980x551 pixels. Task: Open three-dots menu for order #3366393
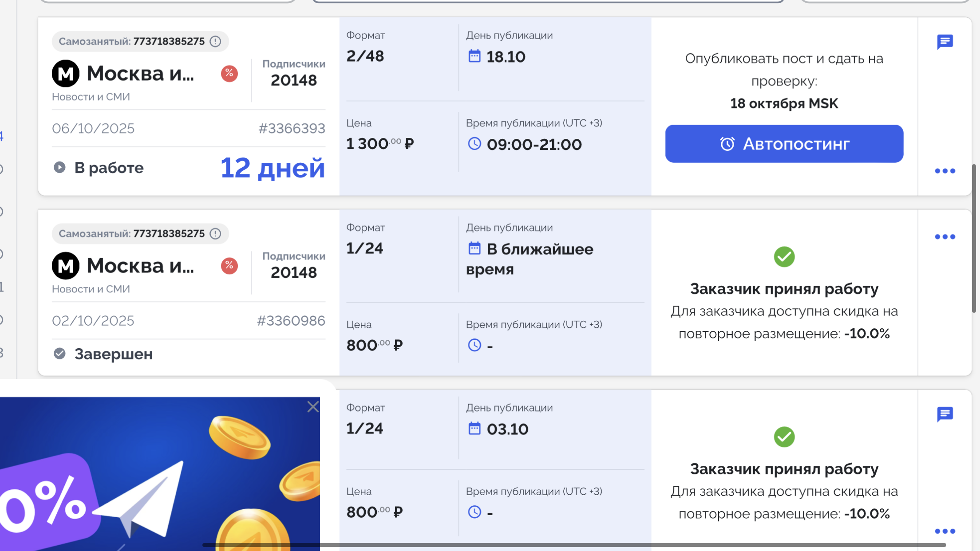click(x=945, y=171)
